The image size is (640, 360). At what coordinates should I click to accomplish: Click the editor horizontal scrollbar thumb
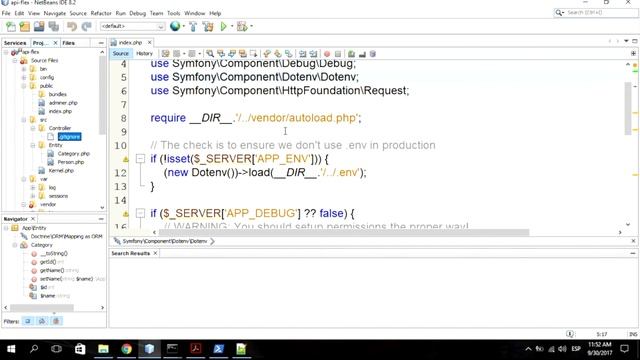click(x=344, y=232)
